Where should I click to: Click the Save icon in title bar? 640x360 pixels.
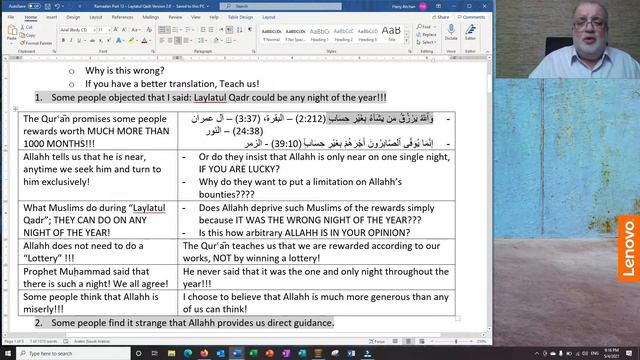48,6
